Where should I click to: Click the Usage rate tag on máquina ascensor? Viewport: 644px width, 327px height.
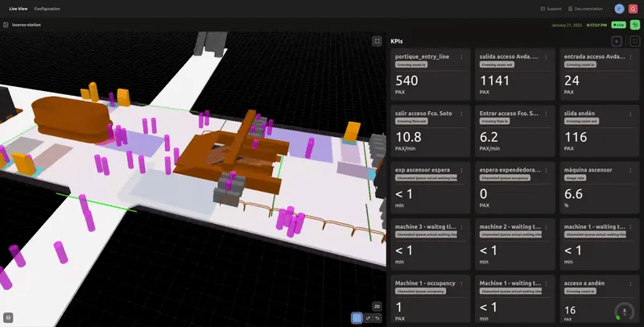(575, 178)
